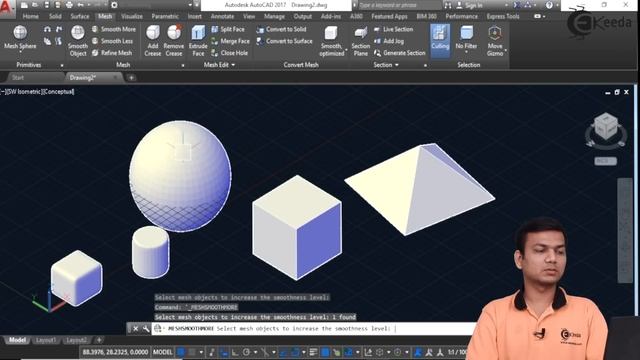Image resolution: width=640 pixels, height=360 pixels.
Task: Toggle polar tracking in status bar
Action: [x=247, y=352]
